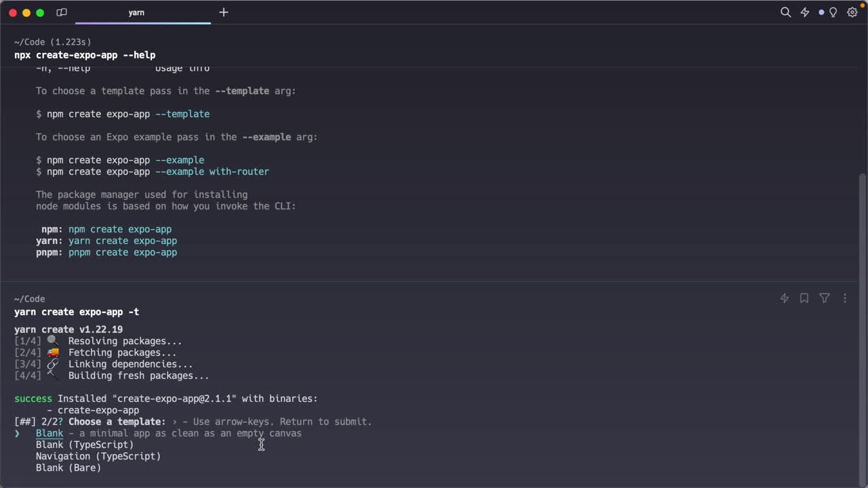Click the line 'npm create expo-app --example with-router'
This screenshot has height=488, width=868.
pyautogui.click(x=153, y=171)
